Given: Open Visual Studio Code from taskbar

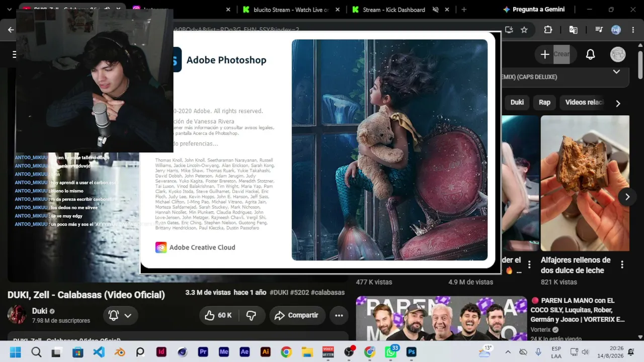Looking at the screenshot, I should 99,352.
